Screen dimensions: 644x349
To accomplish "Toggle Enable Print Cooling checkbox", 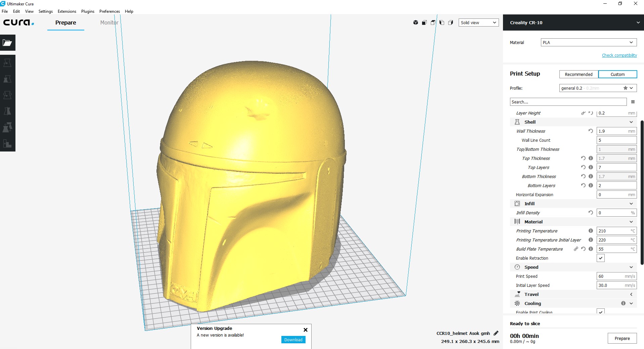I will click(601, 311).
